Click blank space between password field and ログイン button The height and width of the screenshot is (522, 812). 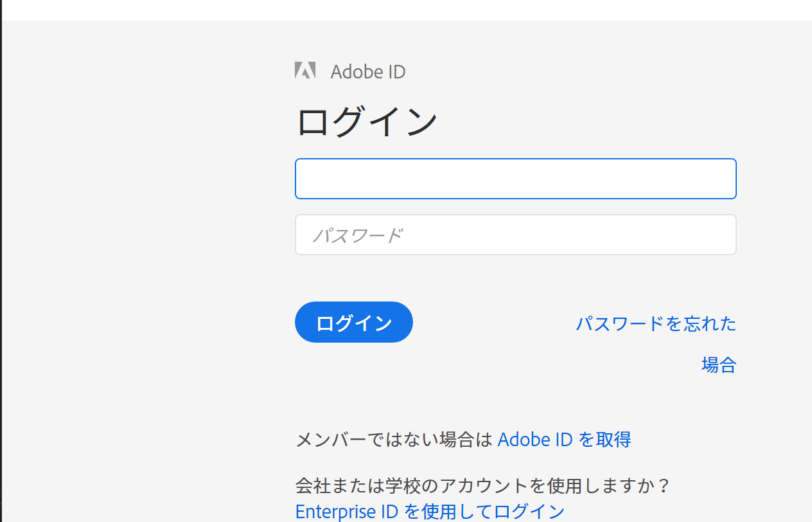[514, 278]
